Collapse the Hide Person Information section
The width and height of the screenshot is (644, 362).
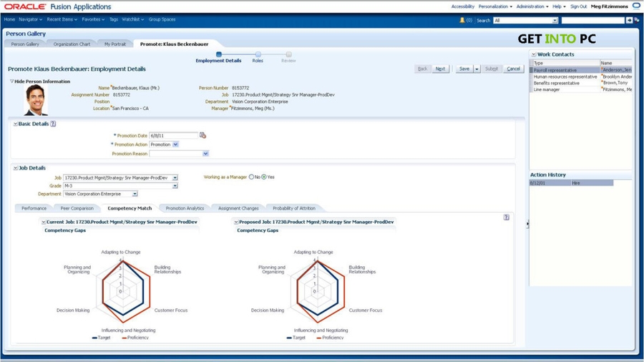(x=12, y=82)
